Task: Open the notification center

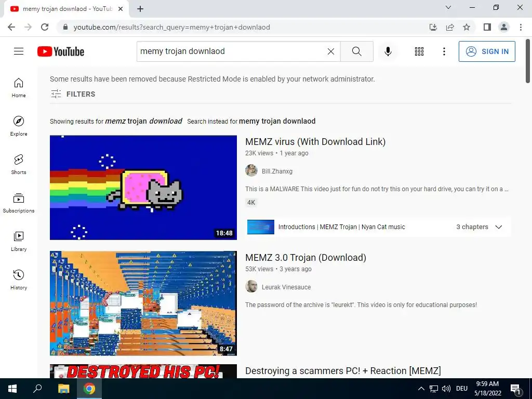Action: point(515,389)
